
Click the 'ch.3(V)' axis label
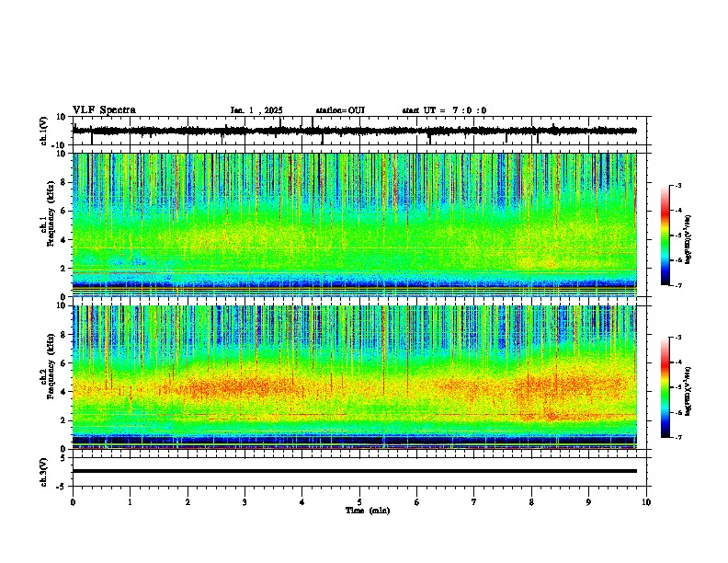click(x=44, y=472)
